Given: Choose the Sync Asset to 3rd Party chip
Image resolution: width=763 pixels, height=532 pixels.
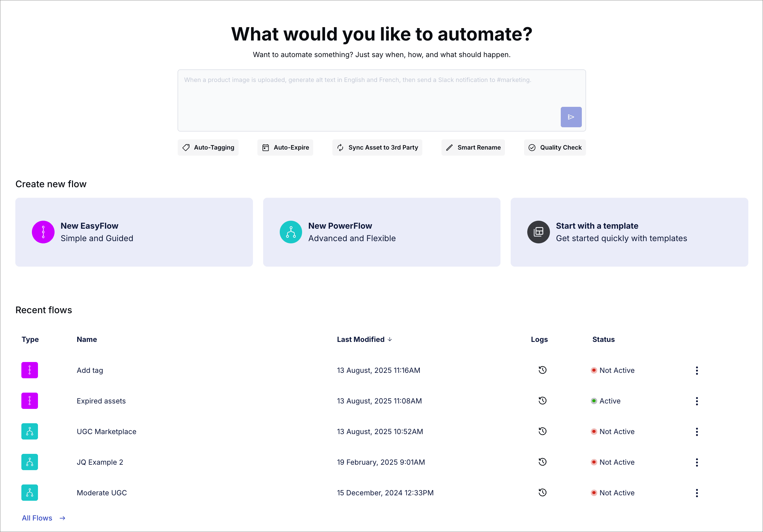Looking at the screenshot, I should pyautogui.click(x=377, y=148).
